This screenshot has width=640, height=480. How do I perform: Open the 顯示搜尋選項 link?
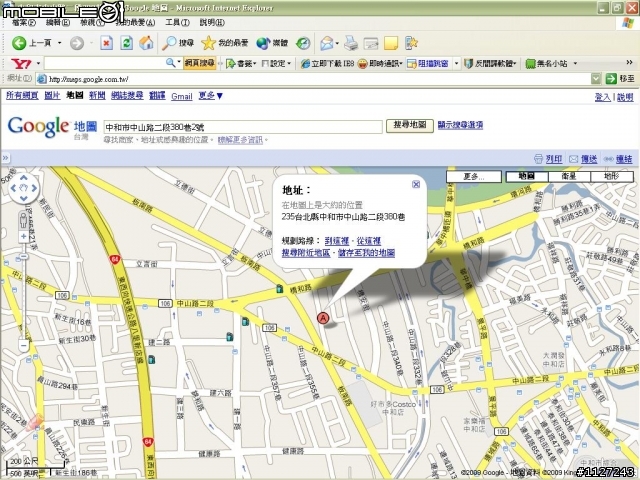click(x=460, y=125)
